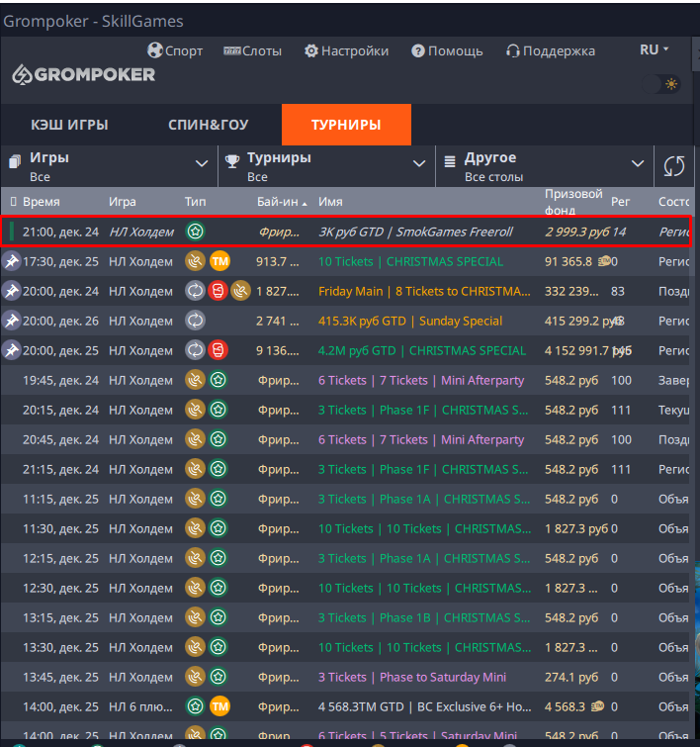Switch to the КЭШ ИГРЫ tab
Viewport: 700px width, 747px height.
click(x=69, y=125)
